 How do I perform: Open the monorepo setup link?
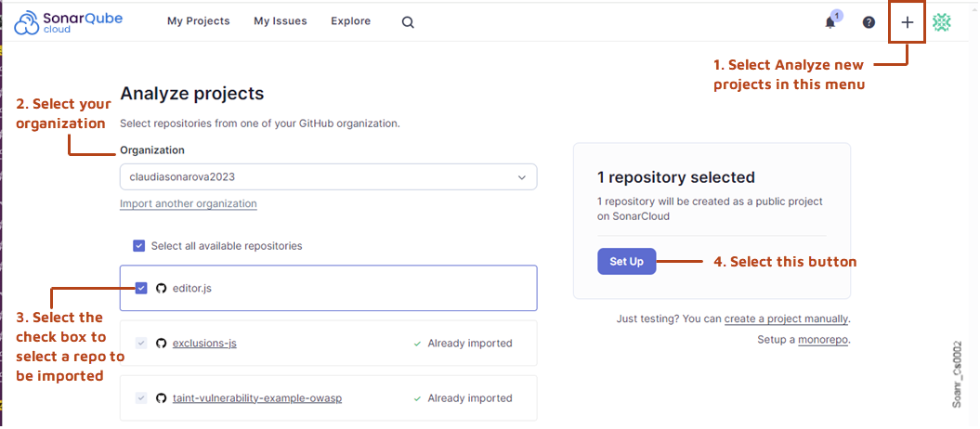[x=822, y=340]
